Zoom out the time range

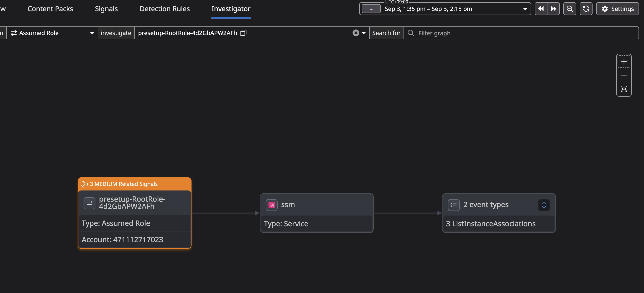point(570,9)
